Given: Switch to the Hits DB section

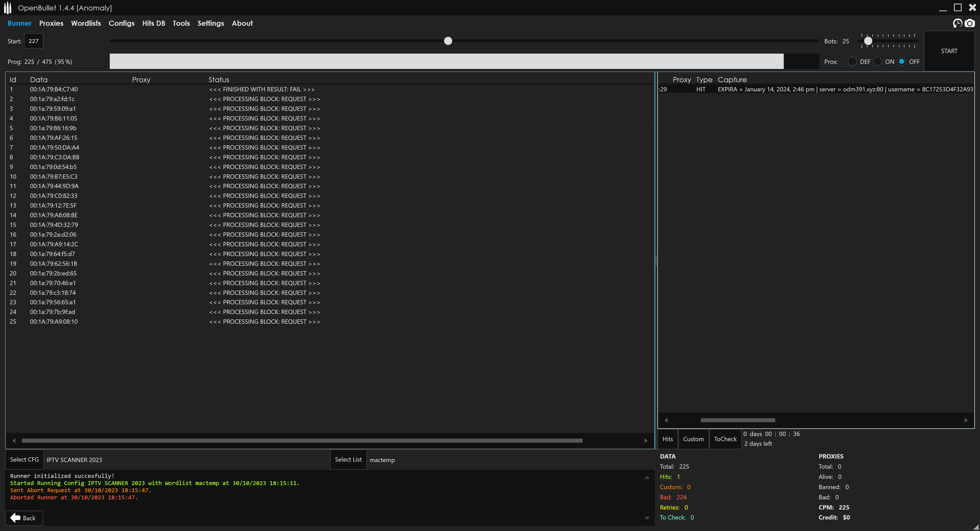Looking at the screenshot, I should coord(153,23).
